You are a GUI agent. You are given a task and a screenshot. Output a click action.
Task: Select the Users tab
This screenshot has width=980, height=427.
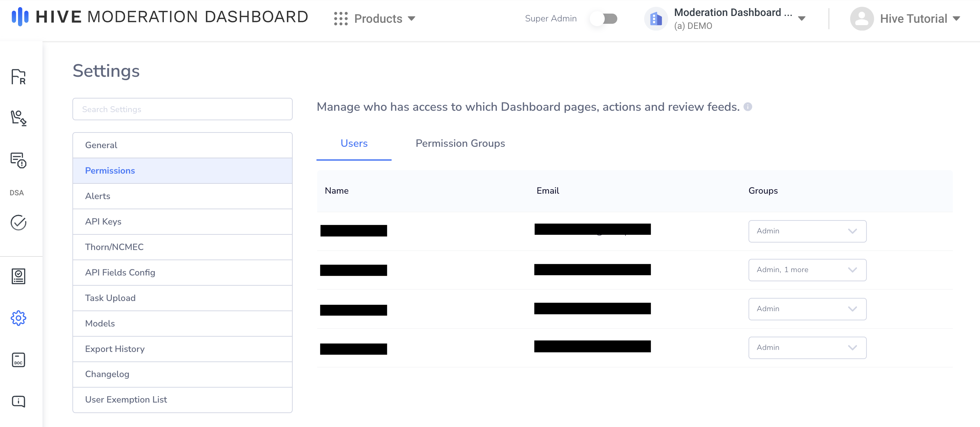click(354, 143)
